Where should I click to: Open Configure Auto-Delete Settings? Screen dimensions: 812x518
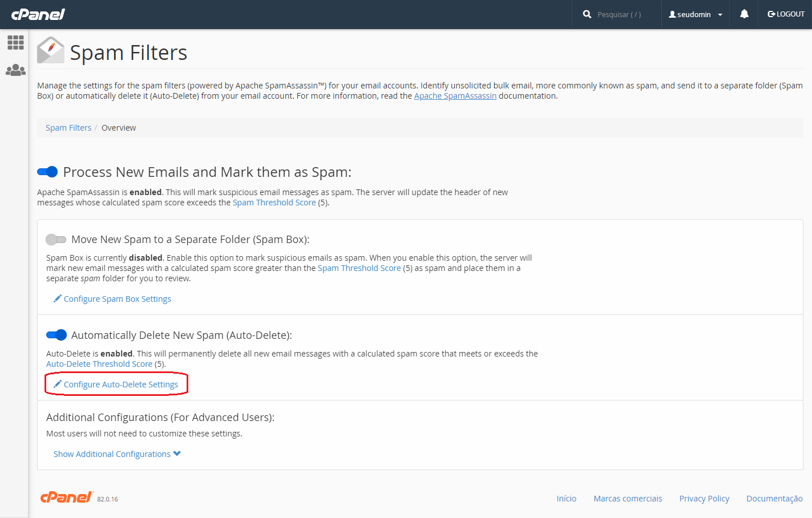(116, 385)
